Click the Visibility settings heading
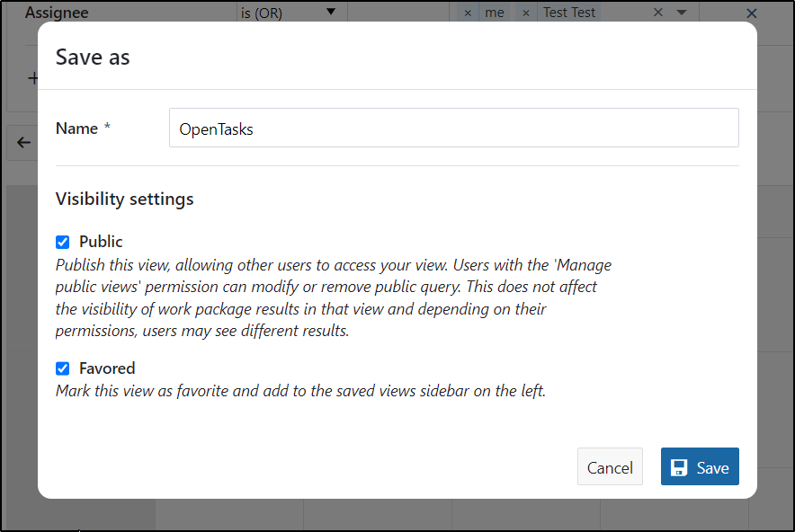 coord(124,199)
